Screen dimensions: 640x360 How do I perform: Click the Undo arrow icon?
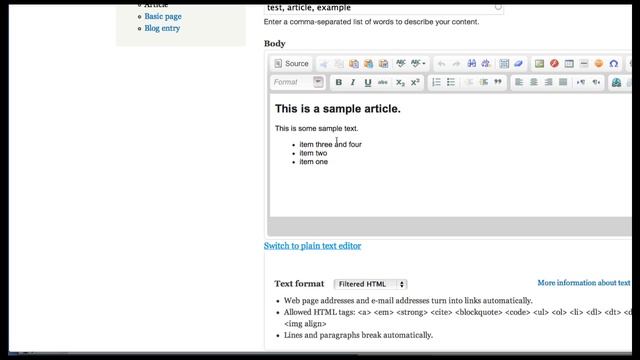441,64
